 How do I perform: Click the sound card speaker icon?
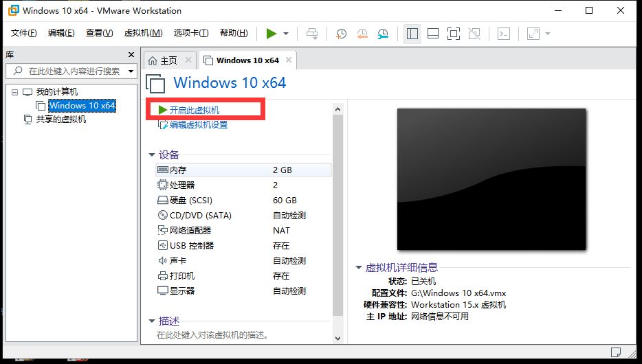coord(163,260)
